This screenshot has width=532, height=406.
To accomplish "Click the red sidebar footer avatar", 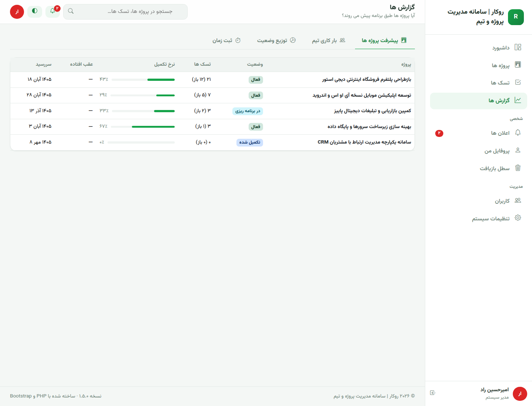I will 520,394.
